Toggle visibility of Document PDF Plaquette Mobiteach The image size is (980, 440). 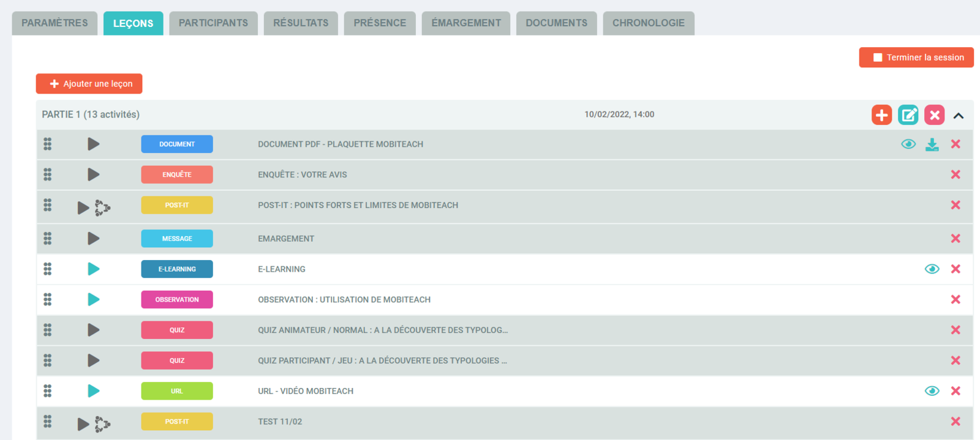click(x=908, y=144)
